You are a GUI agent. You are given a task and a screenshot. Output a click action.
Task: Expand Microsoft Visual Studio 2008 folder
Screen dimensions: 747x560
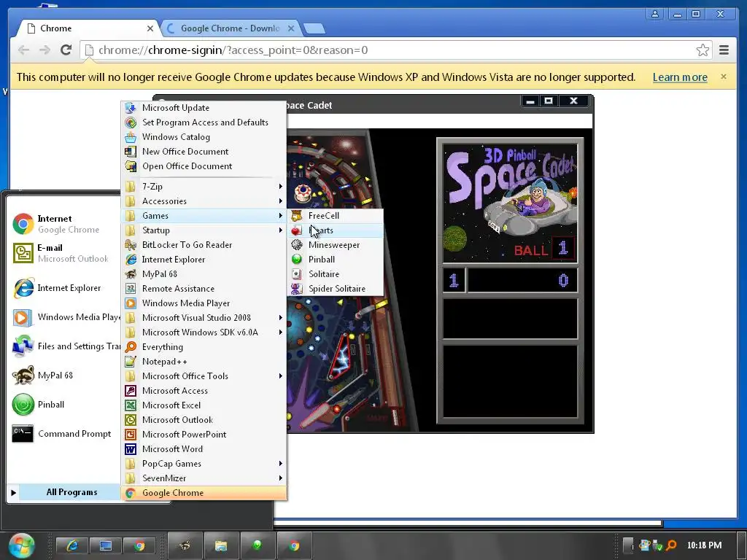click(x=204, y=318)
